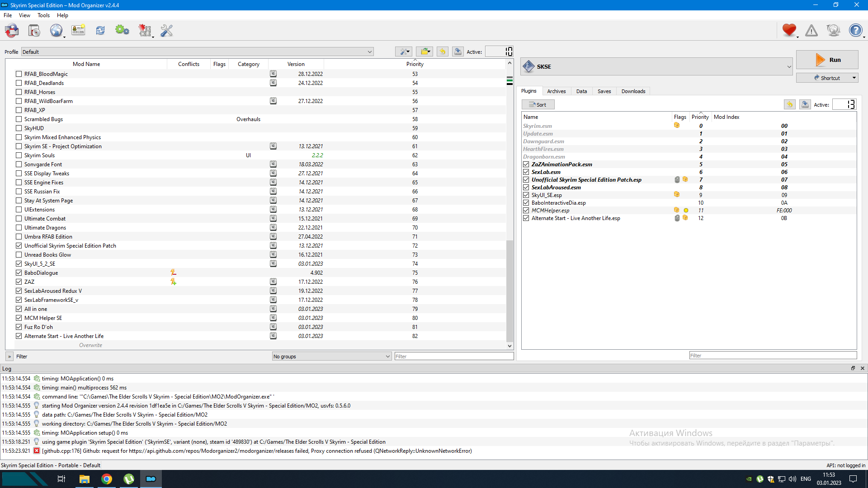Click the plugin list create backup icon

point(805,104)
